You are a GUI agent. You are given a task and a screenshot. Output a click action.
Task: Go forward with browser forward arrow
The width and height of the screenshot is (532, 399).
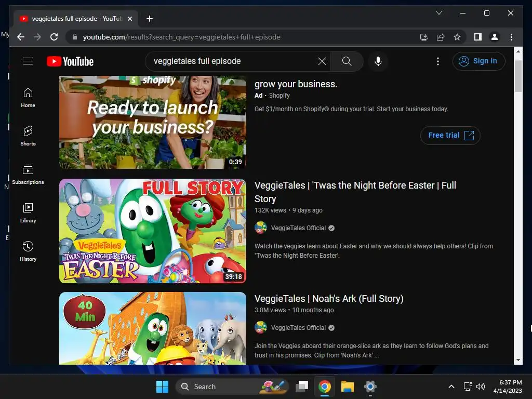[37, 37]
